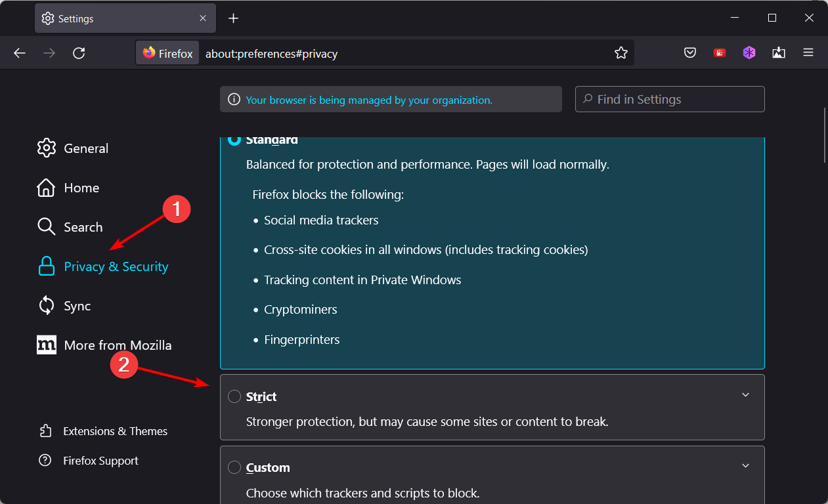Open the Save to Pocket button
The width and height of the screenshot is (828, 504).
pos(690,53)
